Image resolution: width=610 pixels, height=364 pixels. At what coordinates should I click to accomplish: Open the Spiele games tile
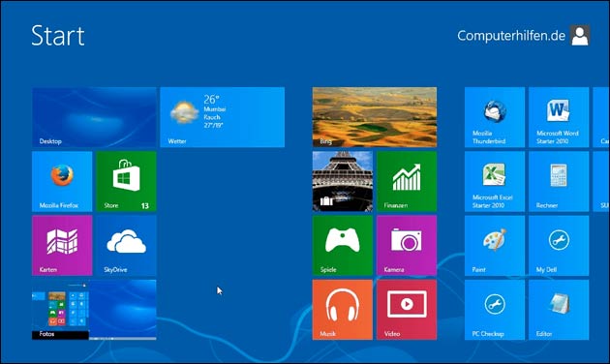click(x=343, y=245)
